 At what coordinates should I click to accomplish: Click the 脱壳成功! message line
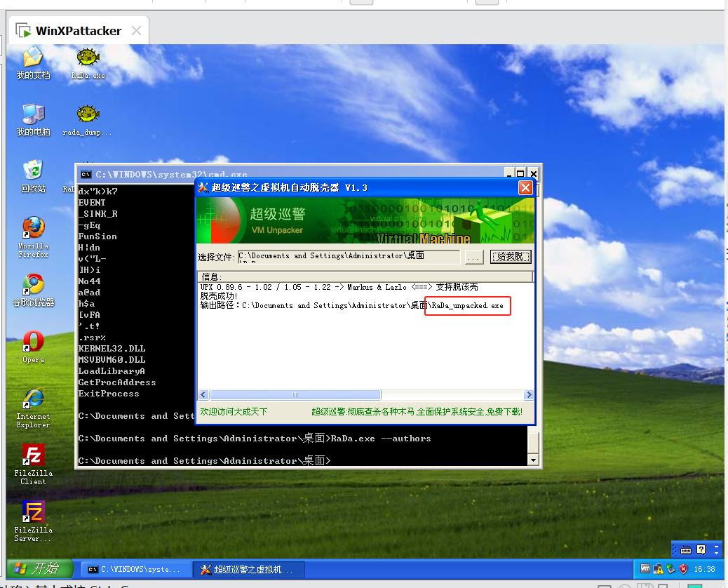pyautogui.click(x=219, y=296)
